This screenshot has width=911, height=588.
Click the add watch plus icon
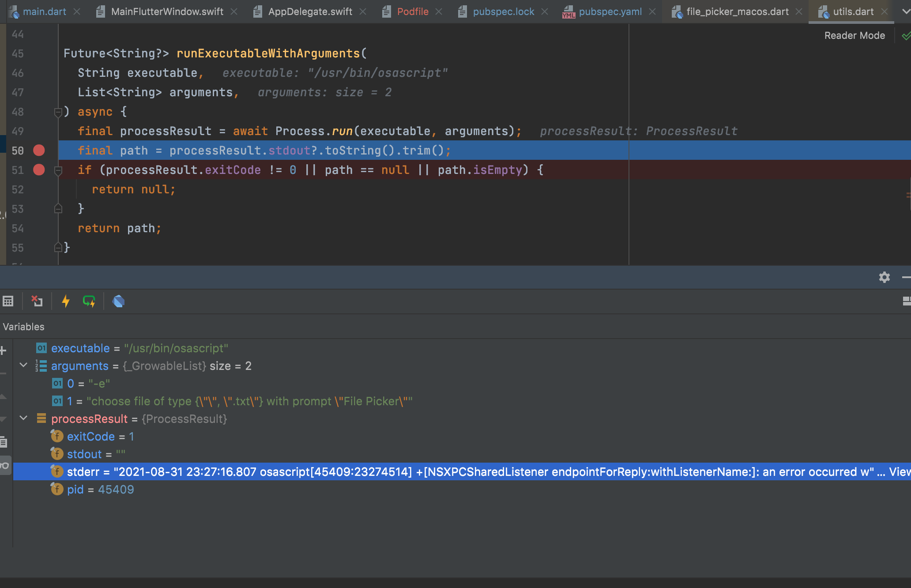click(x=4, y=350)
